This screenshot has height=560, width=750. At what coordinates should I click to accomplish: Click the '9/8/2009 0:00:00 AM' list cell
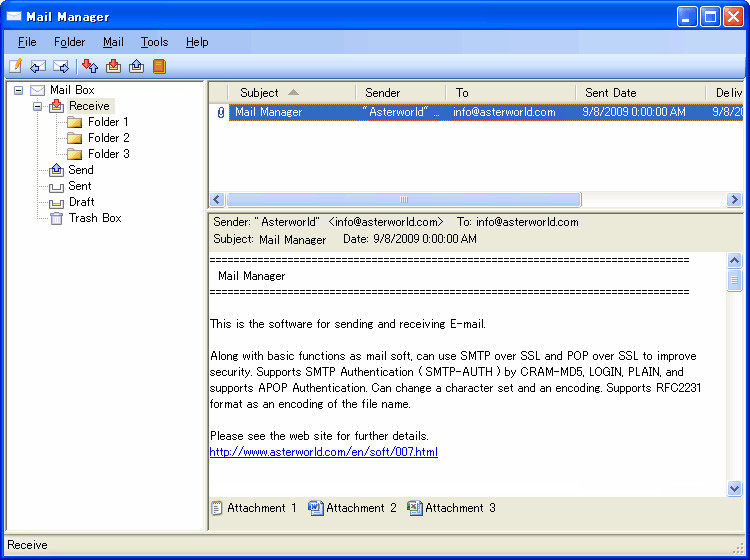(x=634, y=112)
